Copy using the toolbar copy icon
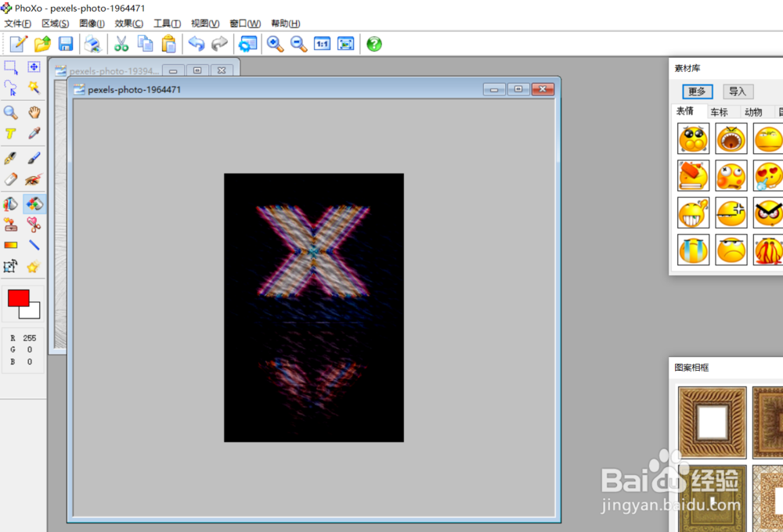The width and height of the screenshot is (783, 532). 145,44
